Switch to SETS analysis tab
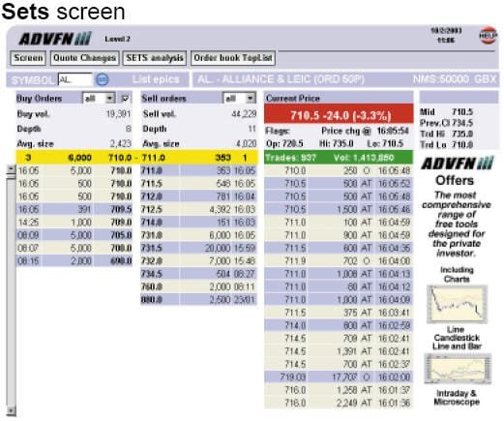Viewport: 504px width, 421px height. point(155,58)
